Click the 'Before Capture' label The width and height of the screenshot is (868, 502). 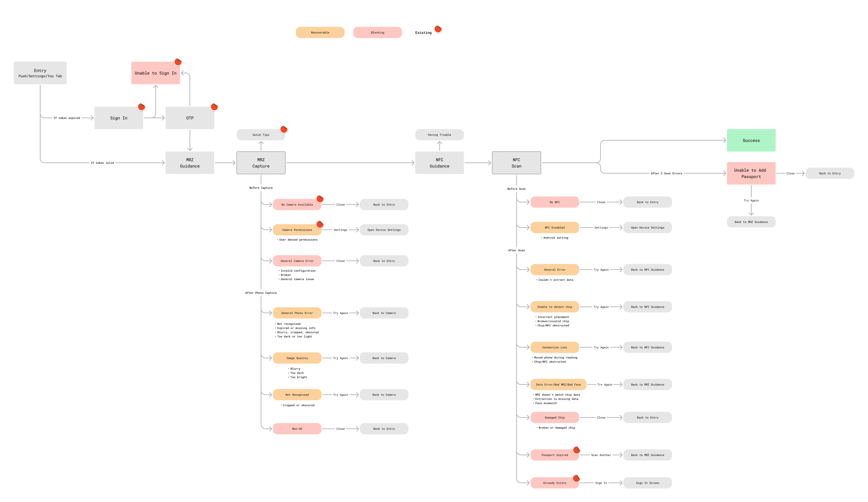pyautogui.click(x=261, y=188)
